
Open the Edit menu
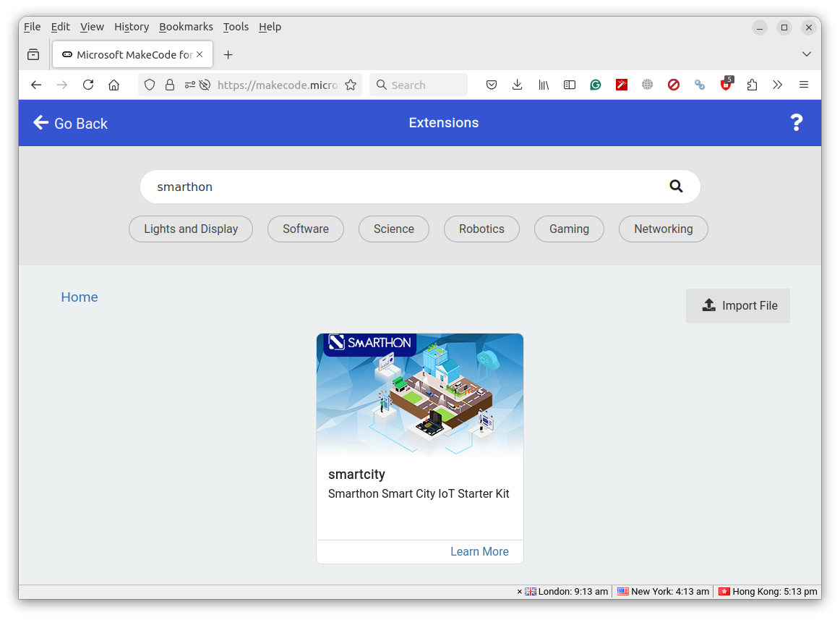point(61,27)
